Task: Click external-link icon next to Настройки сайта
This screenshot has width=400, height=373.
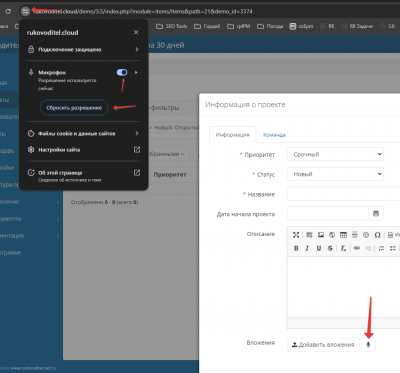Action: point(137,150)
